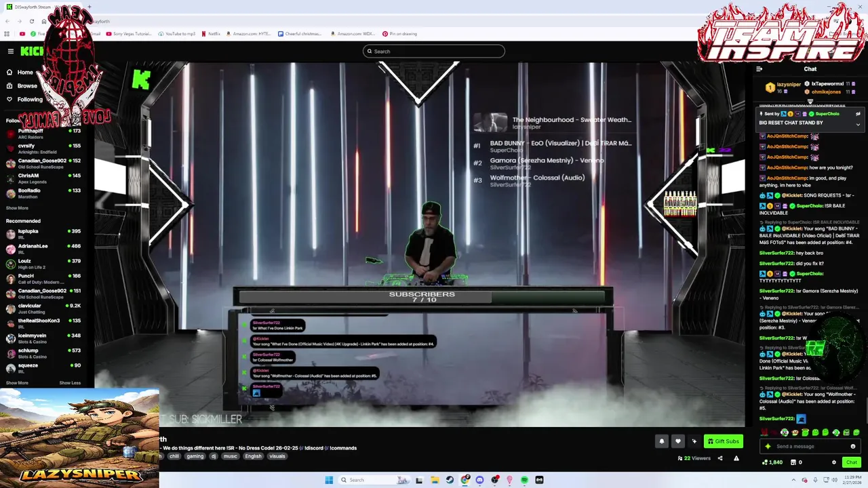The image size is (868, 488).
Task: Open Discord from the taskbar
Action: tap(479, 480)
